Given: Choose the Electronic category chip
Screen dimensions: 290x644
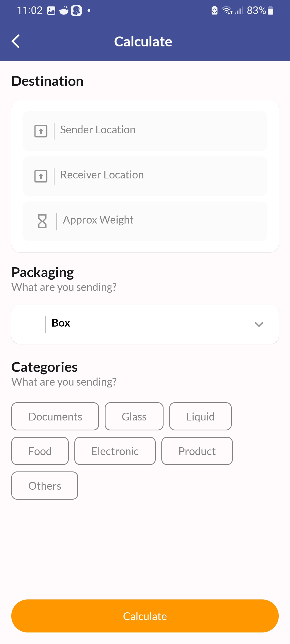Looking at the screenshot, I should tap(115, 451).
